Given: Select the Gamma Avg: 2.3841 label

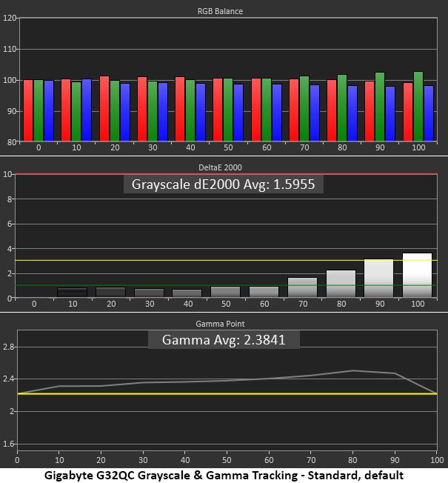Looking at the screenshot, I should 224,340.
